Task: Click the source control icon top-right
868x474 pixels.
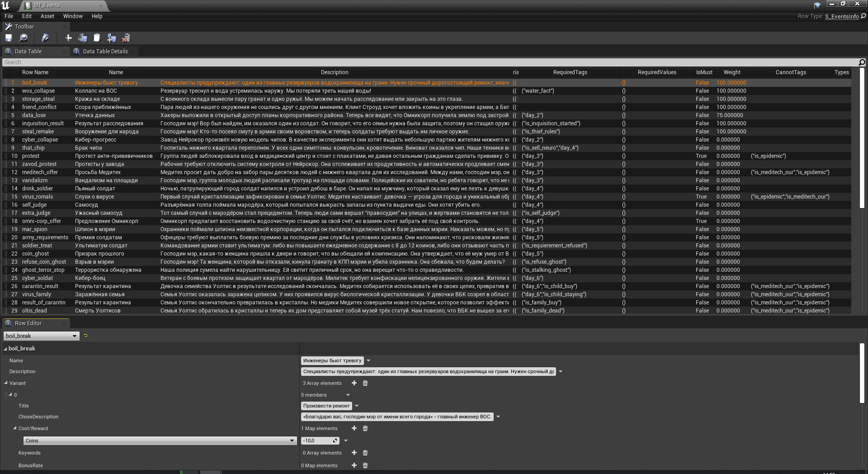Action: coord(817,5)
